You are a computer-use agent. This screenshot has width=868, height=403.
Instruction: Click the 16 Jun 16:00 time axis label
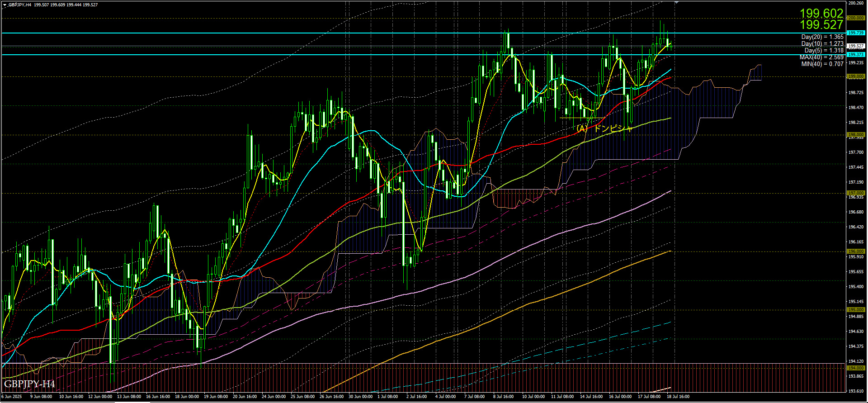(158, 397)
